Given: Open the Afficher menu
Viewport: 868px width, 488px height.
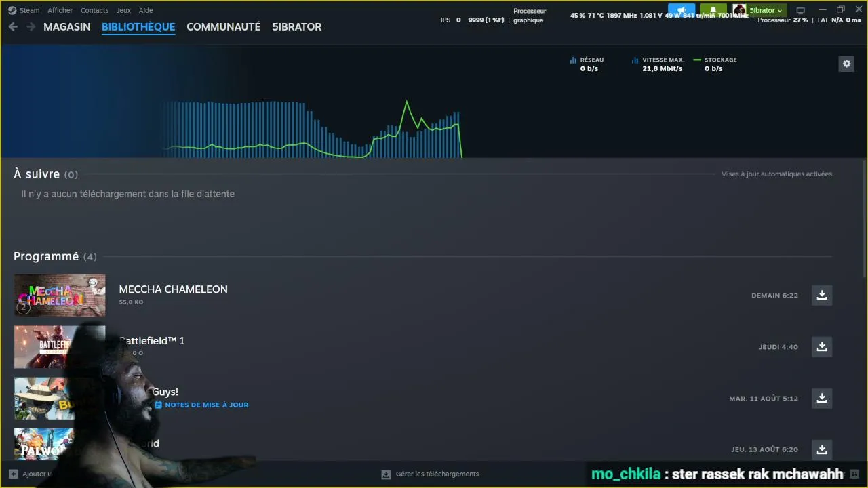Looking at the screenshot, I should pyautogui.click(x=60, y=10).
